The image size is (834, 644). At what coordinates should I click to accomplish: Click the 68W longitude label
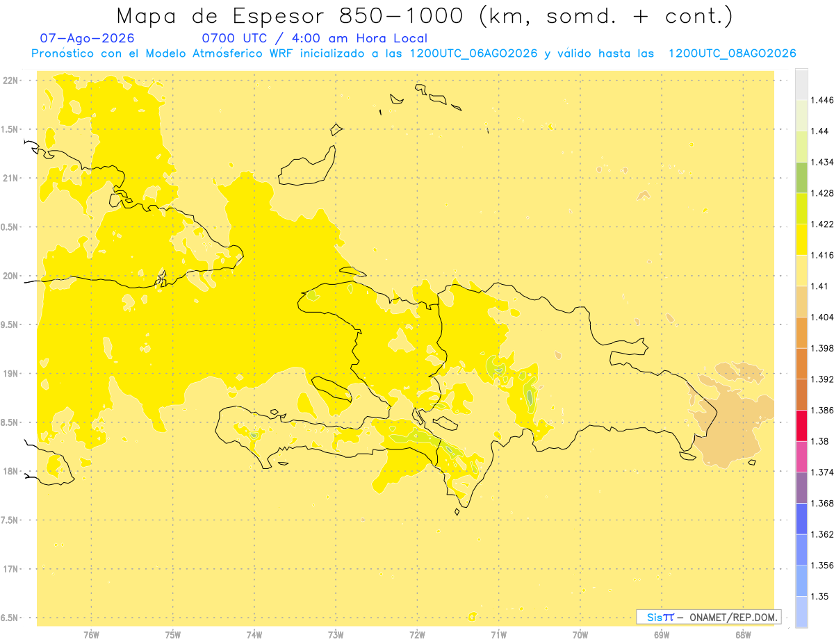[743, 634]
